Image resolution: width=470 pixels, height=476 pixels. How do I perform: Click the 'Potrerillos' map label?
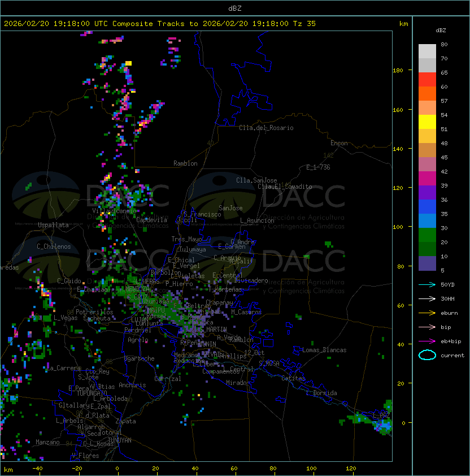point(94,312)
